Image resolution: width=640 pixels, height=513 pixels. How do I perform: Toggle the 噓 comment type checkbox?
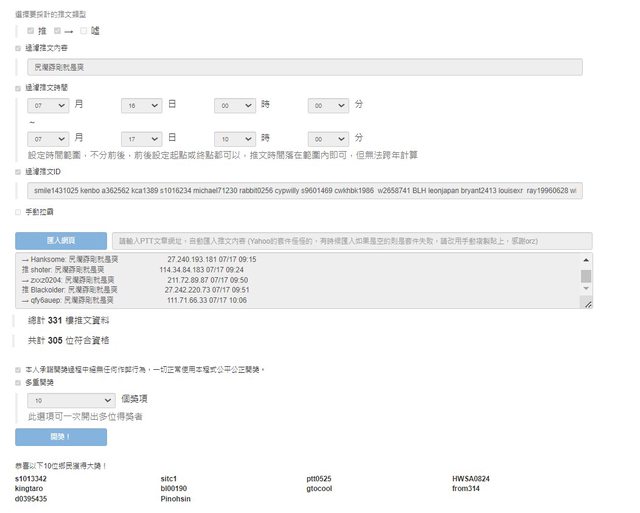(x=85, y=31)
